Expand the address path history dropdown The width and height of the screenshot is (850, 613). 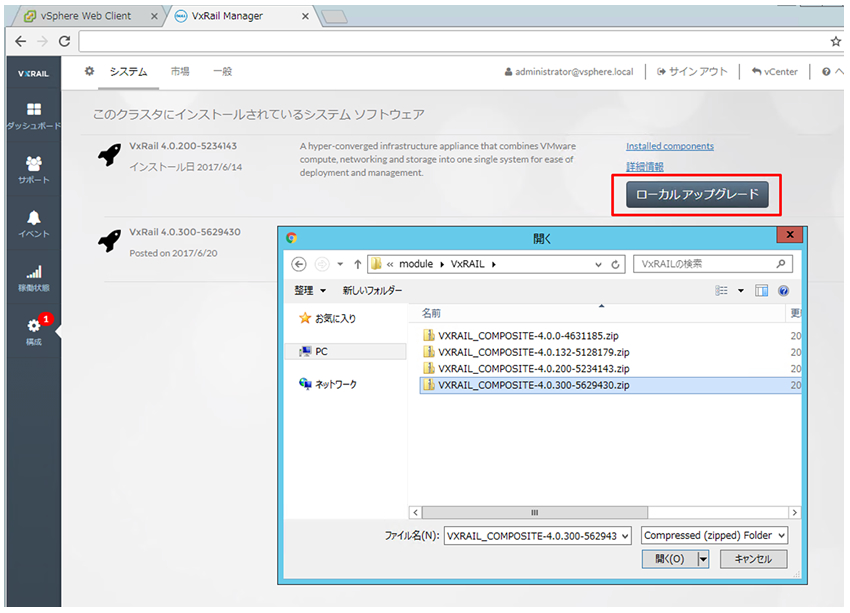[598, 264]
